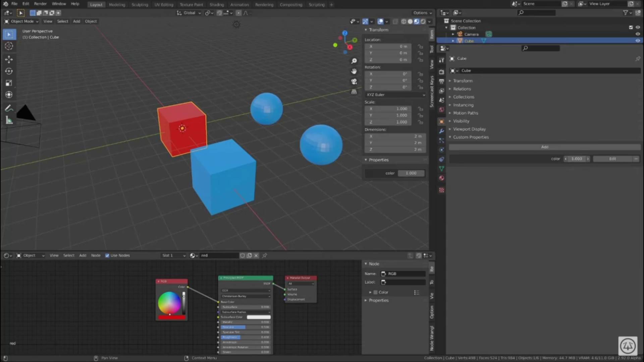
Task: Switch to the Modeling workspace tab
Action: (x=117, y=5)
